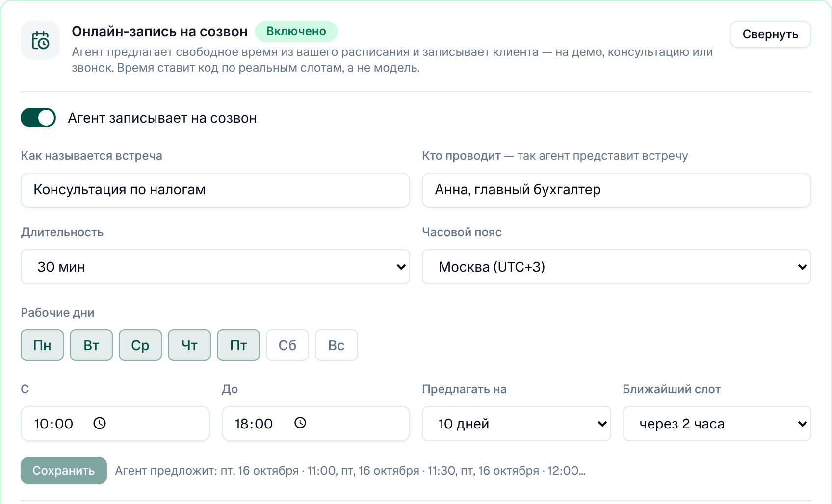
Task: Open the 'Предлагать на' 10 дней dropdown
Action: [x=517, y=424]
